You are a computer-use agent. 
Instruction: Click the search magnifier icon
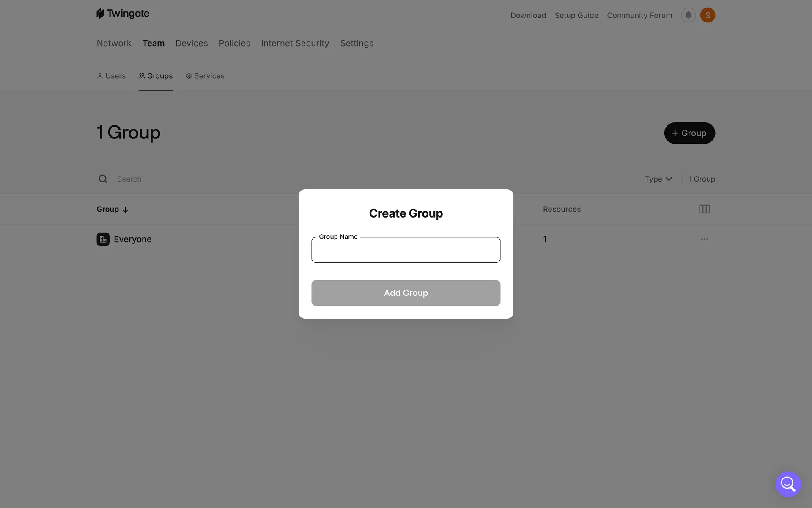[103, 179]
